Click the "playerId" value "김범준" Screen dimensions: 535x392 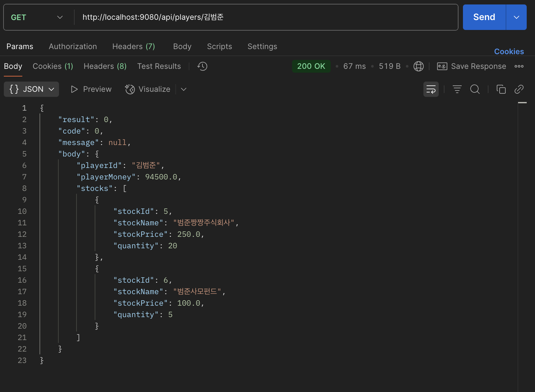coord(146,165)
